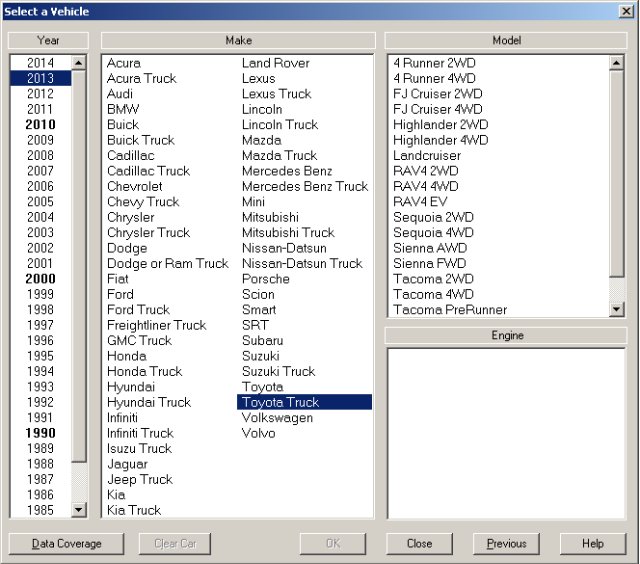Image resolution: width=640 pixels, height=564 pixels.
Task: Select the Tacoma 4WD model
Action: [433, 294]
